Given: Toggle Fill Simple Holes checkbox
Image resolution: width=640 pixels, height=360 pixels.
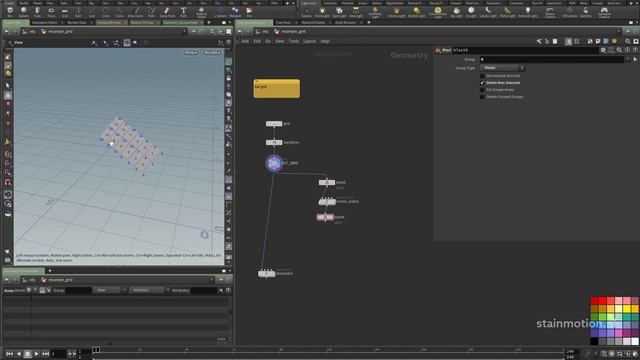Looking at the screenshot, I should (482, 90).
